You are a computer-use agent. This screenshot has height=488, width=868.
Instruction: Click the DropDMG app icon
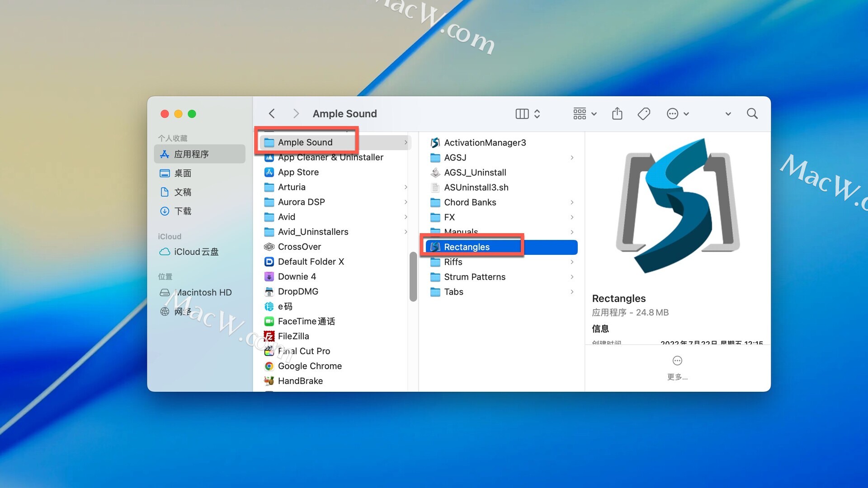click(269, 291)
